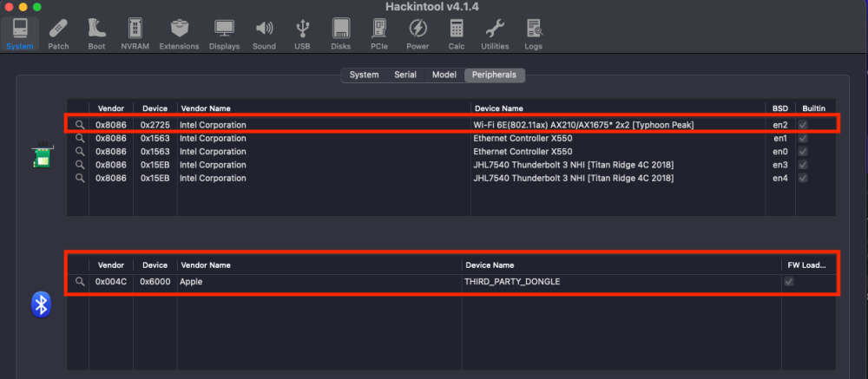868x379 pixels.
Task: Sort network table by Device column header
Action: tap(155, 108)
